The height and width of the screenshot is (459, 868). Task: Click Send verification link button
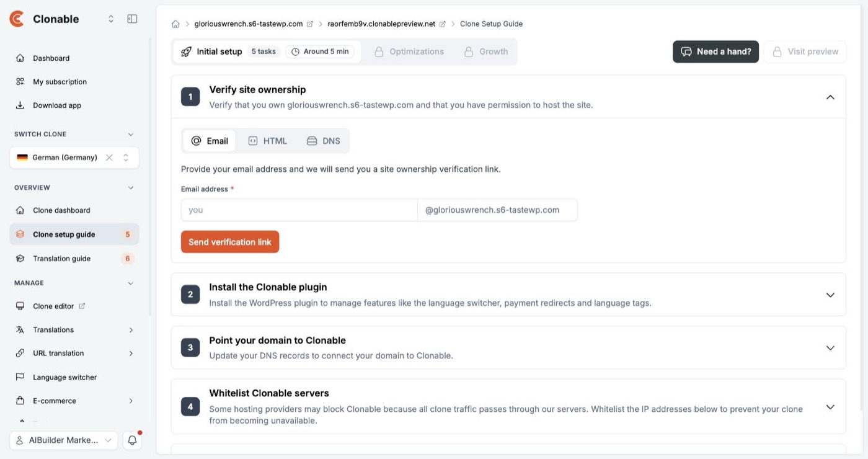coord(230,242)
